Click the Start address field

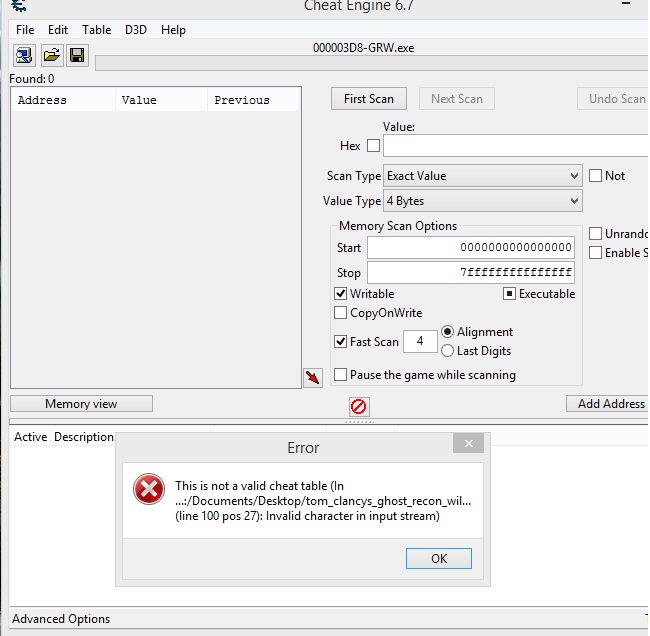[471, 248]
